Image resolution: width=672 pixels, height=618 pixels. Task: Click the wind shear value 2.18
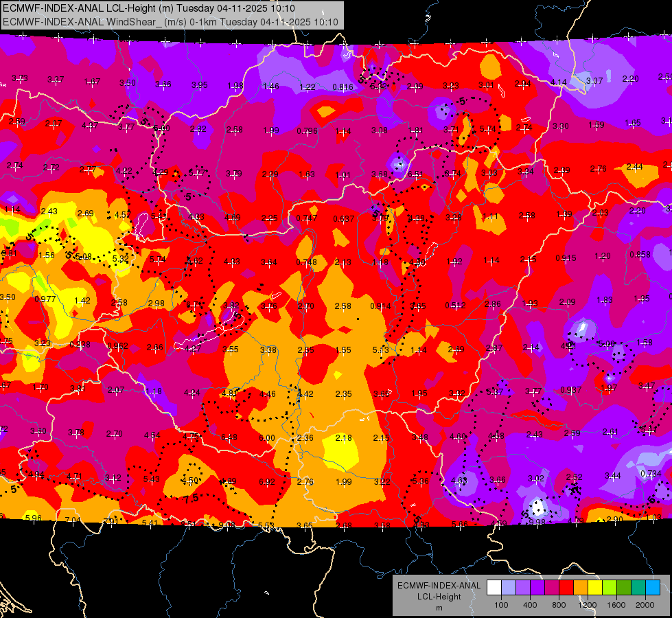[344, 437]
